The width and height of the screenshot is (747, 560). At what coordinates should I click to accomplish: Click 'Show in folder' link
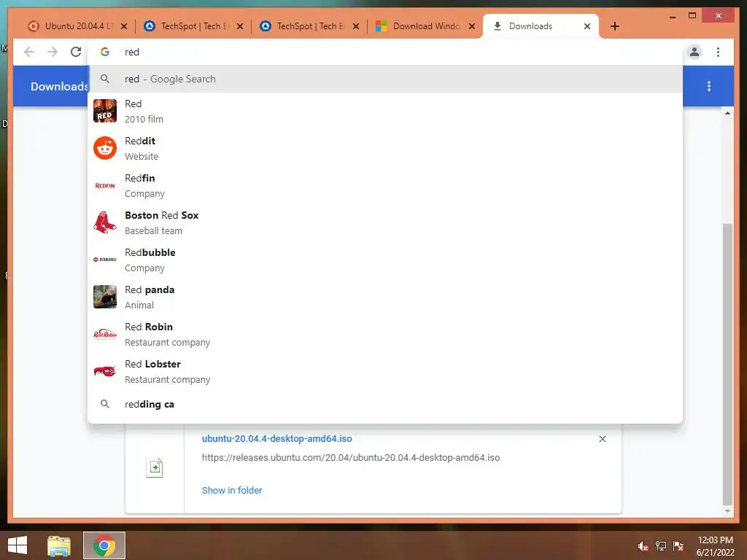click(x=232, y=490)
